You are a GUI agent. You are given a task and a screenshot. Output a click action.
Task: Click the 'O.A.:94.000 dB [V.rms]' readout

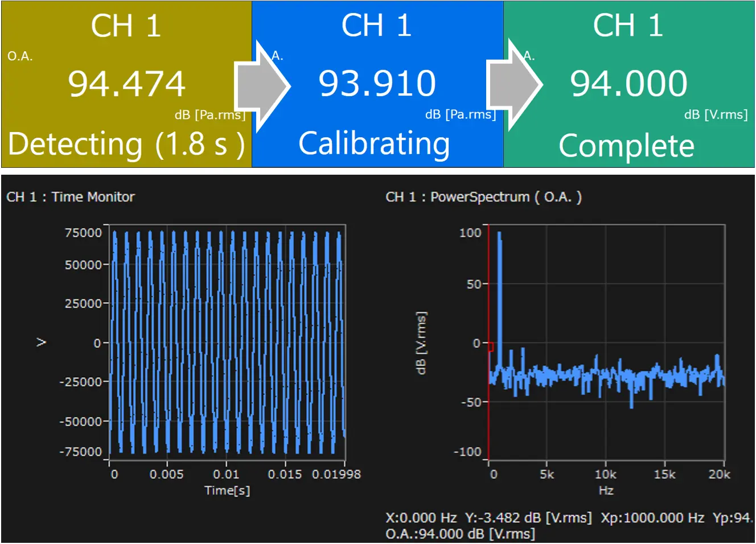coord(461,534)
